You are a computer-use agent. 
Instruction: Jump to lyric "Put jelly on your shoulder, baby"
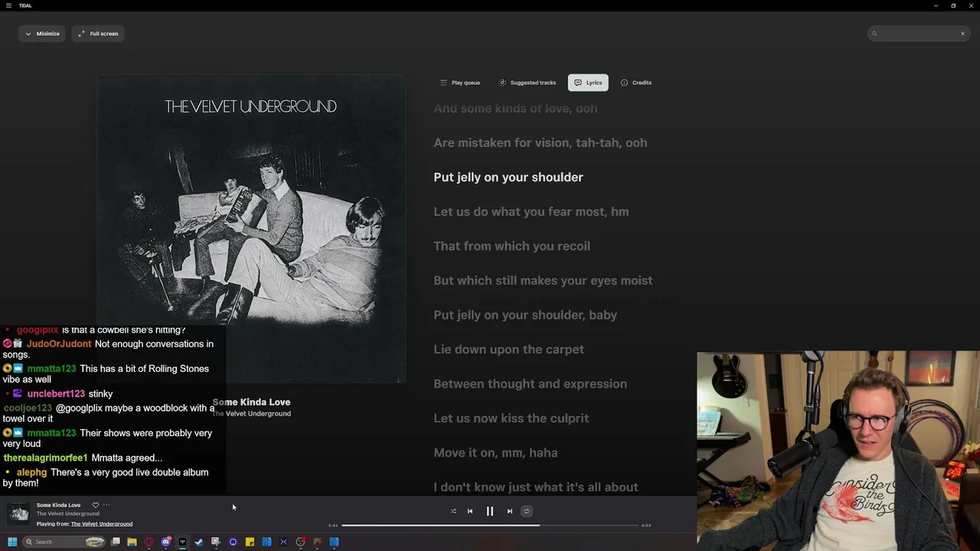(x=525, y=315)
